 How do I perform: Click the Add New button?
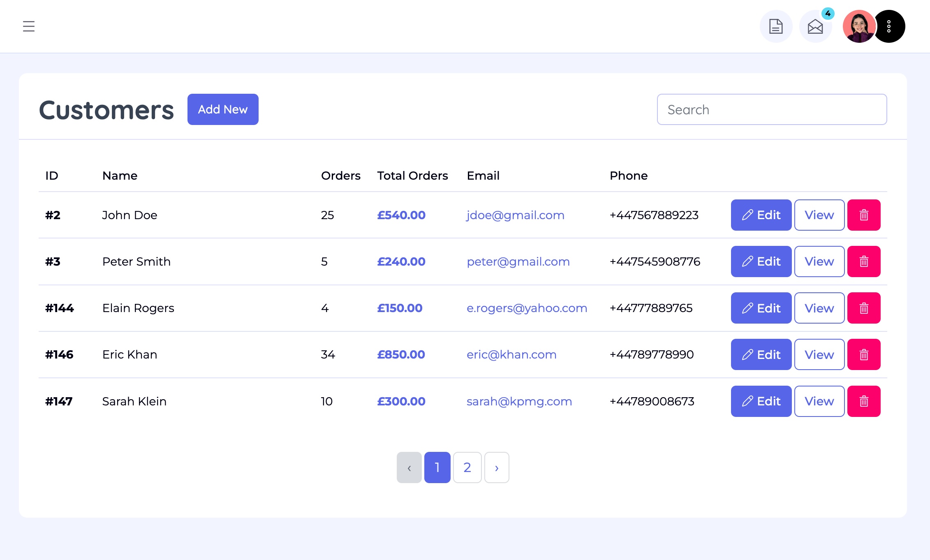coord(223,109)
